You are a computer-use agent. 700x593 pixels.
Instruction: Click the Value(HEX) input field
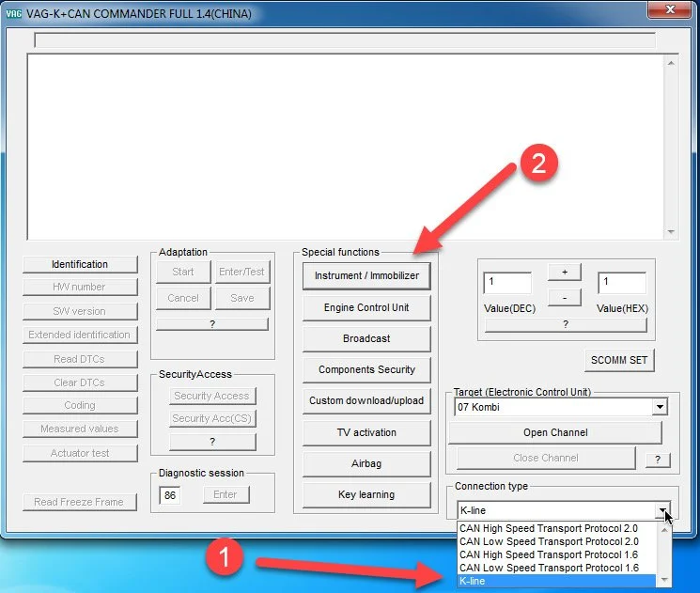point(622,283)
